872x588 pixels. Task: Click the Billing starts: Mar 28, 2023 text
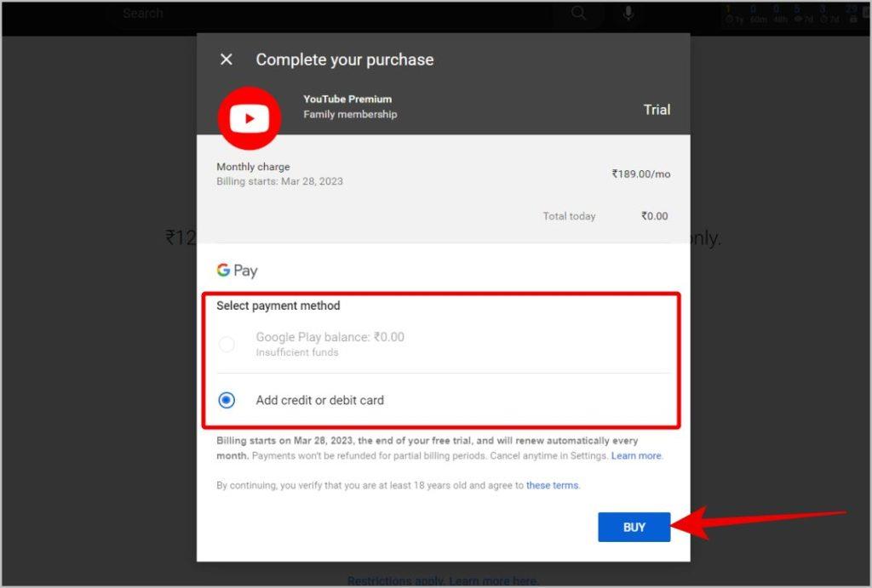pos(279,181)
